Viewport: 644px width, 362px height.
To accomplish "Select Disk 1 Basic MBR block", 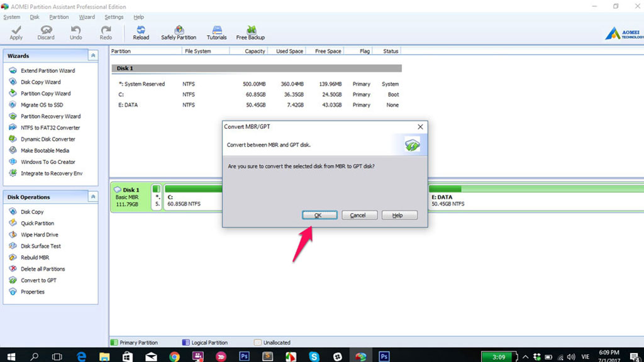I will click(131, 197).
